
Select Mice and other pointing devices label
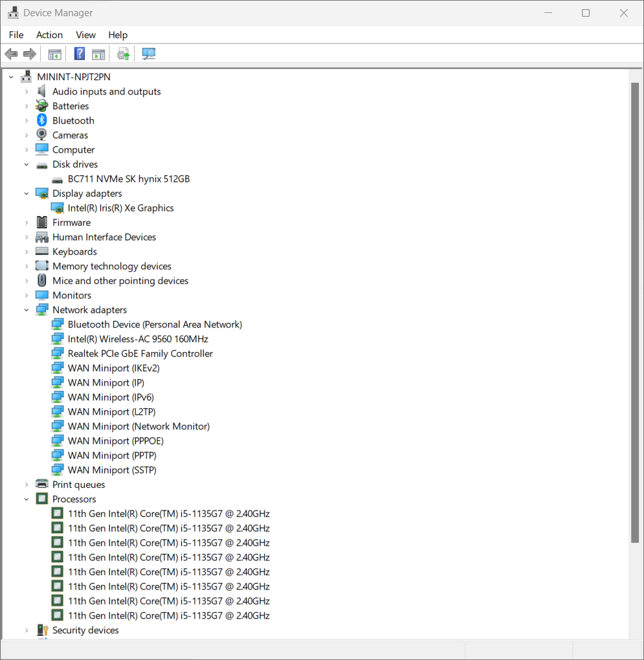click(x=120, y=281)
